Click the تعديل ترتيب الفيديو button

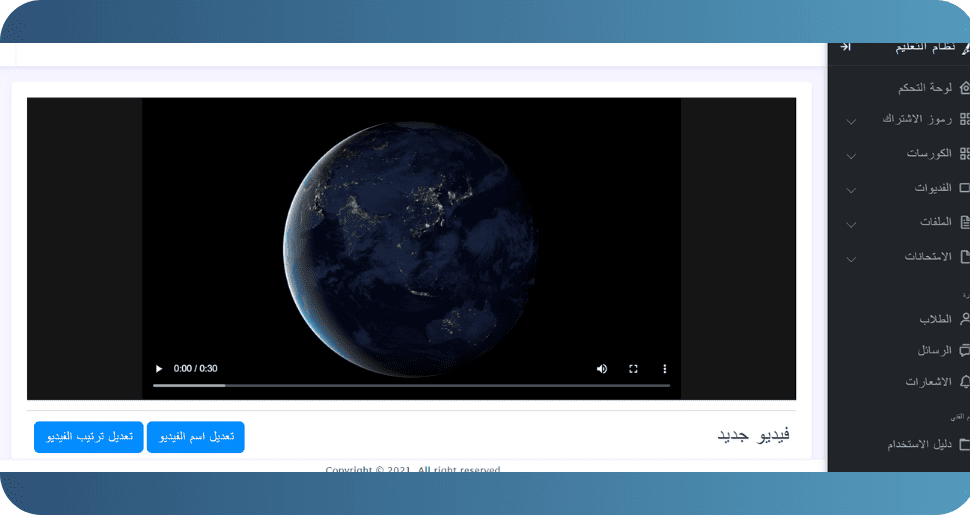pos(89,437)
